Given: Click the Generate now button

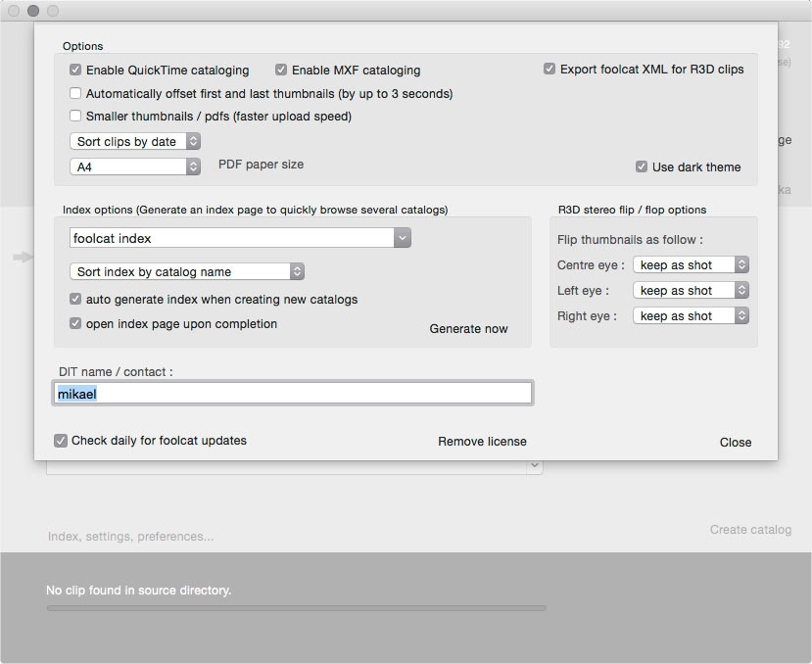Looking at the screenshot, I should pyautogui.click(x=468, y=329).
